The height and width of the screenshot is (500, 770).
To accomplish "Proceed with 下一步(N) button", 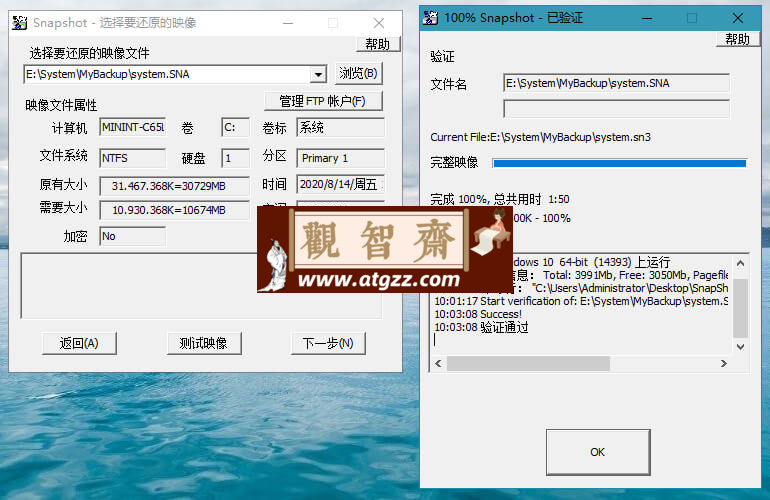I will coord(328,343).
